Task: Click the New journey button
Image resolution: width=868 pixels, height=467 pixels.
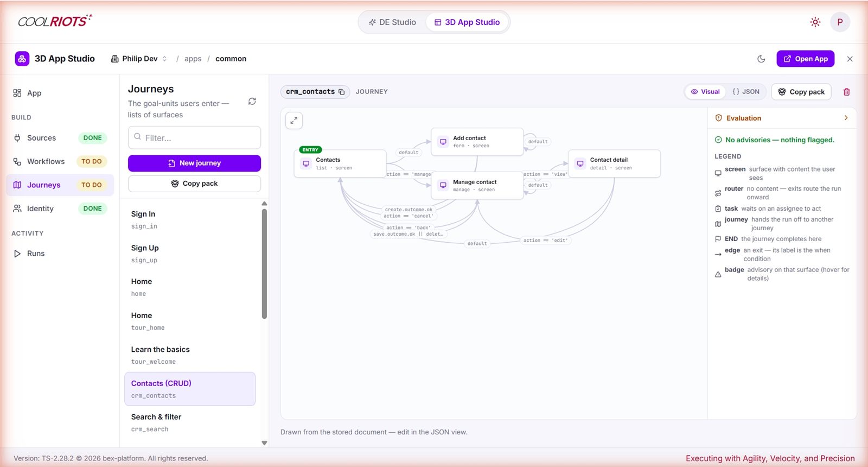Action: 194,163
